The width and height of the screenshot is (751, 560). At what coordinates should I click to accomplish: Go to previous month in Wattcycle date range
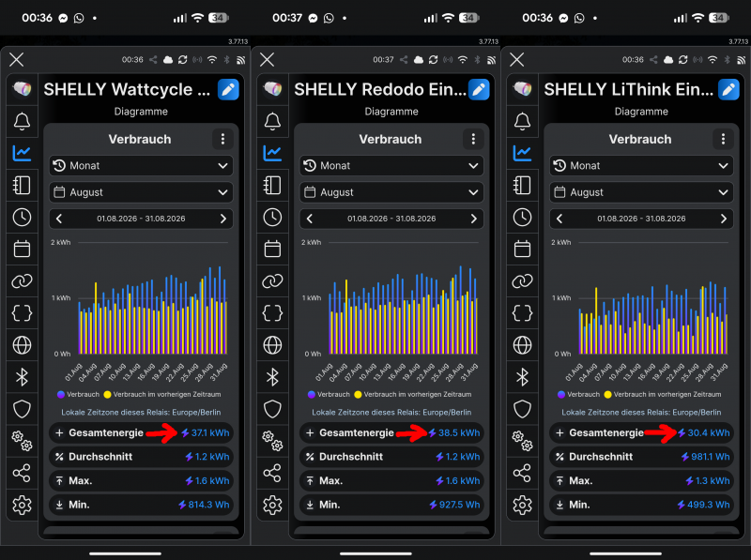tap(59, 219)
